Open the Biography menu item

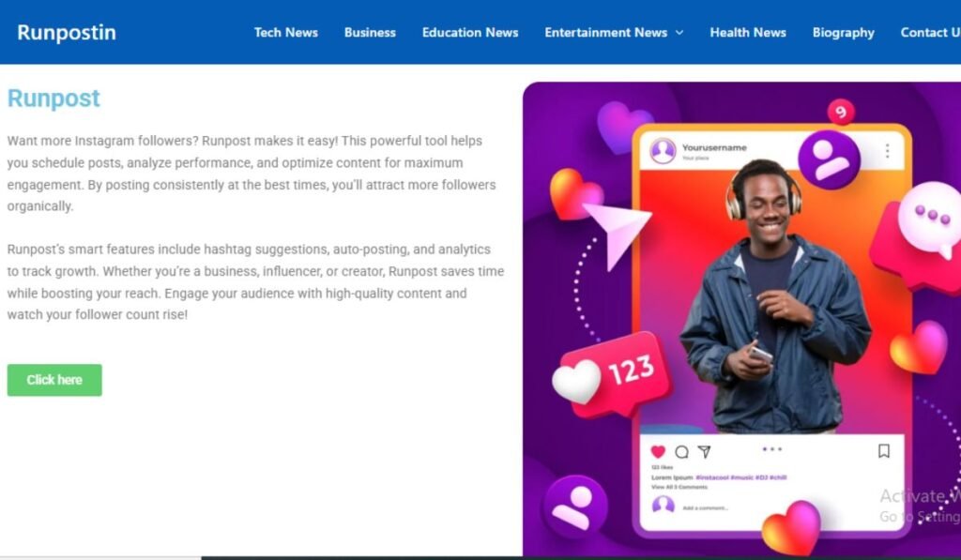[x=844, y=33]
